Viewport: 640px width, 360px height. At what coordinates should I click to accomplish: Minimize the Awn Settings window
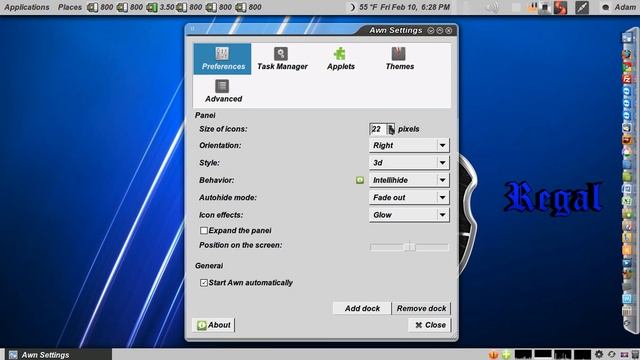[x=431, y=30]
